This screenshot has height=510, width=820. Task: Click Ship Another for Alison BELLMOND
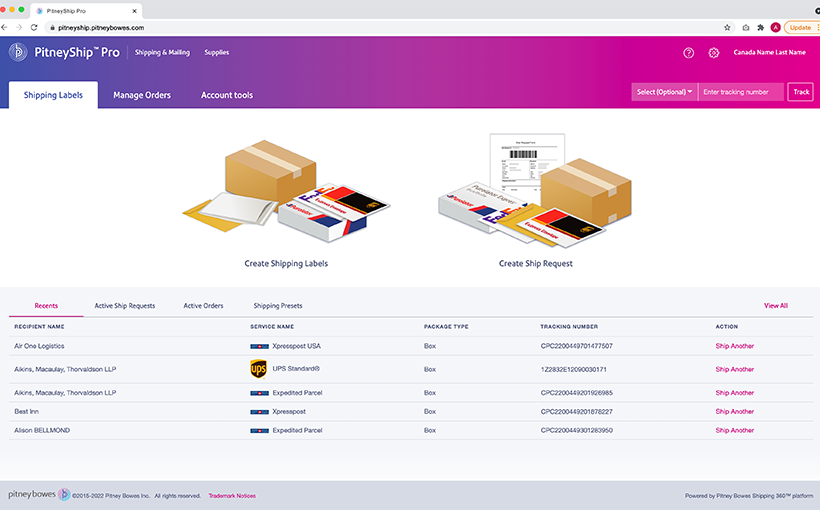pos(735,430)
